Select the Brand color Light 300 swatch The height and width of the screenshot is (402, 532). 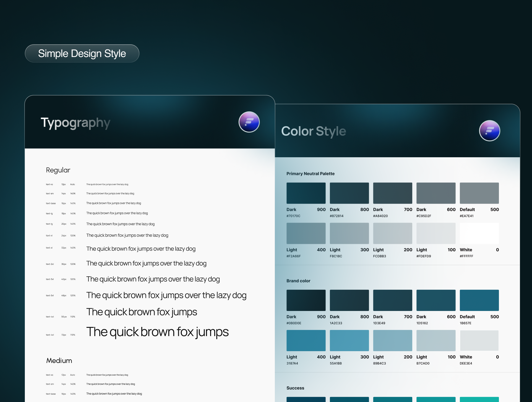point(349,341)
